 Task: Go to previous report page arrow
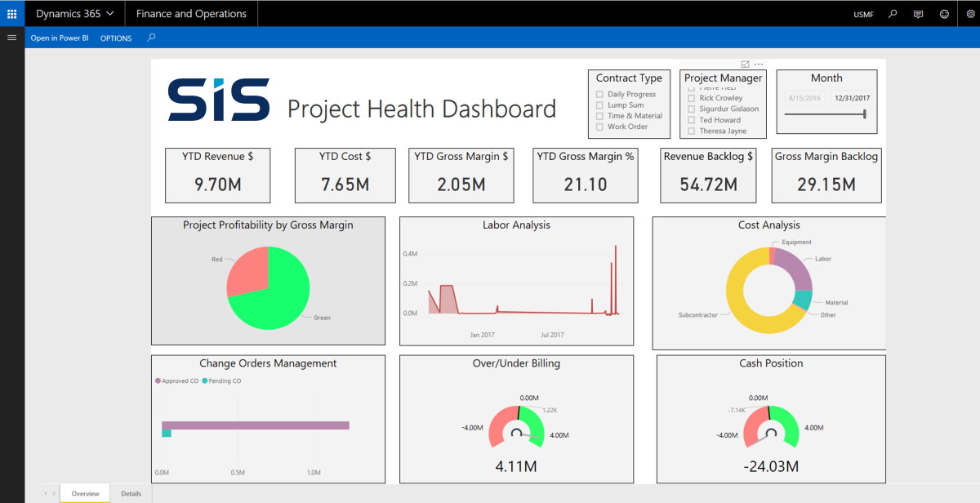(46, 493)
